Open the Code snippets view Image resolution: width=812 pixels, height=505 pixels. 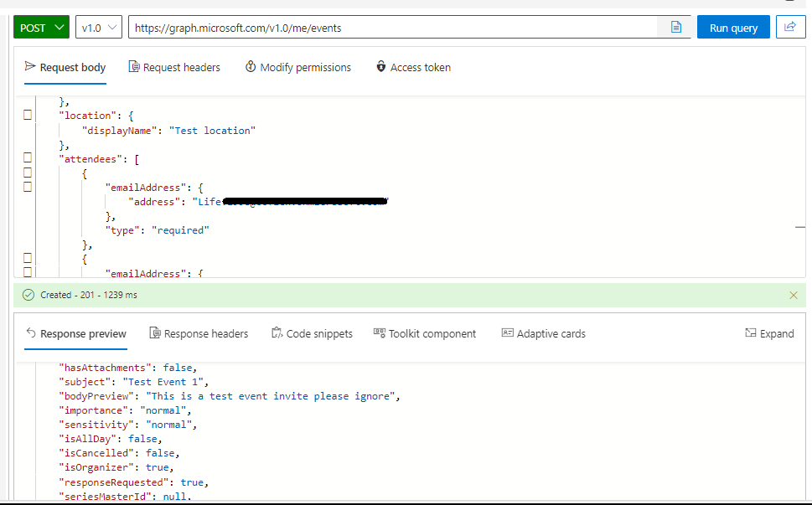312,333
